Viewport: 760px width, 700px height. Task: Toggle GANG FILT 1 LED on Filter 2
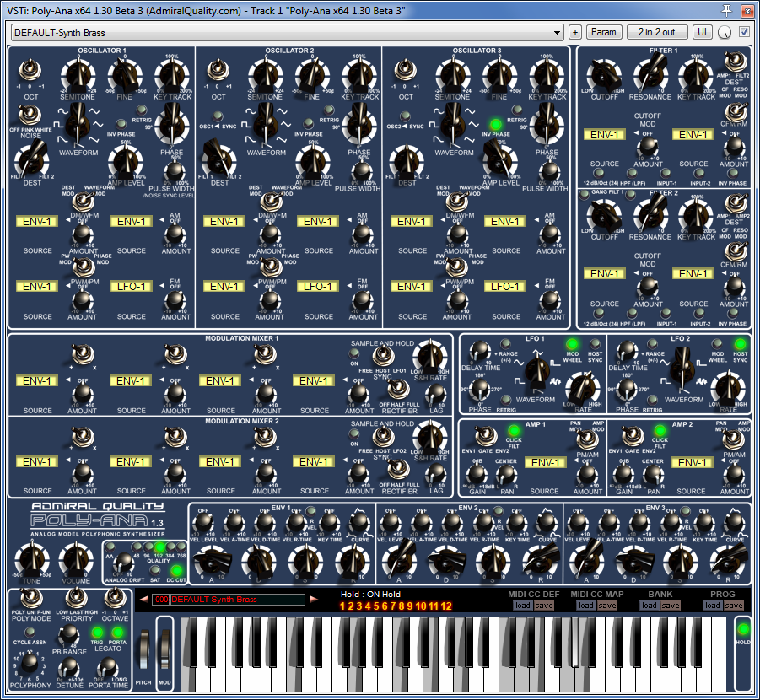[584, 194]
